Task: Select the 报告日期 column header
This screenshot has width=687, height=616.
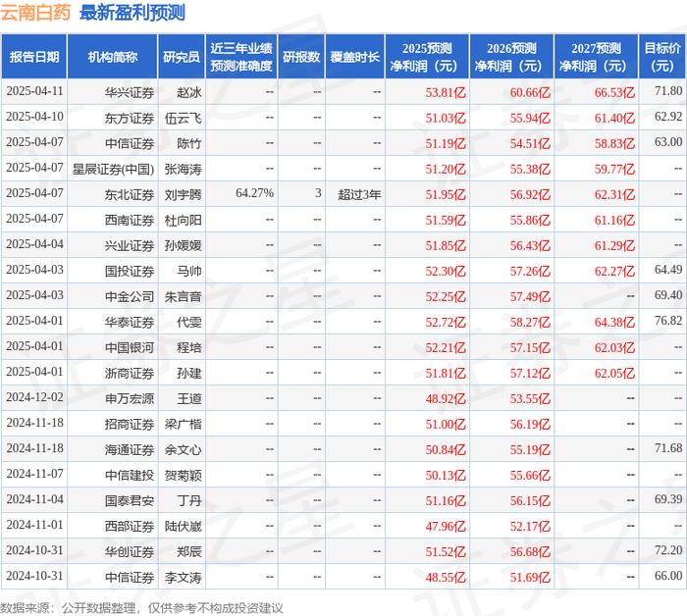Action: coord(34,57)
